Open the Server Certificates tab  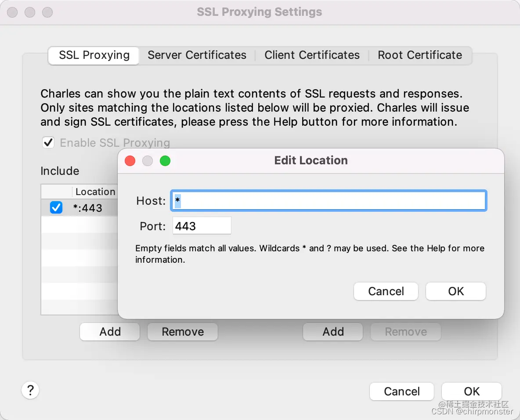point(197,55)
